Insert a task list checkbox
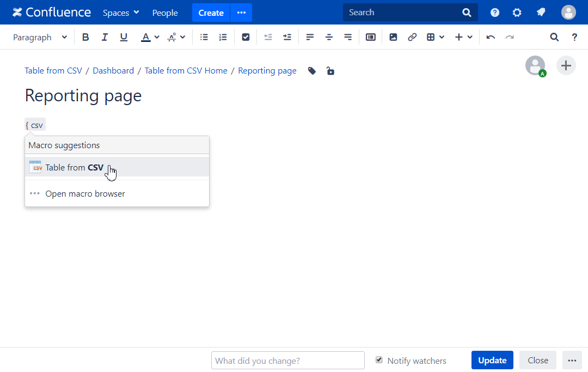 coord(246,37)
